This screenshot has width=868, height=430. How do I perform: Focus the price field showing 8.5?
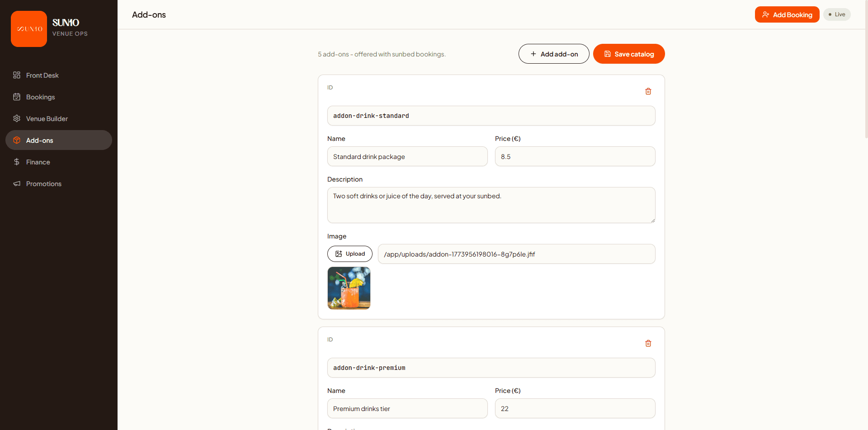(575, 156)
